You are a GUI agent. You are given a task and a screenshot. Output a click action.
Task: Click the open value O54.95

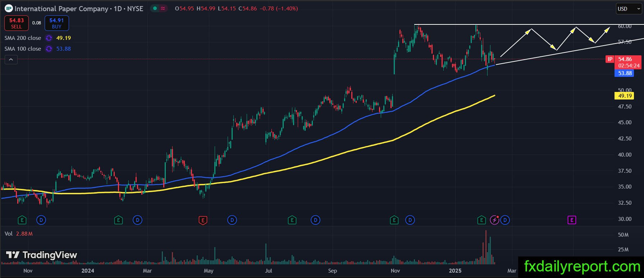click(185, 9)
